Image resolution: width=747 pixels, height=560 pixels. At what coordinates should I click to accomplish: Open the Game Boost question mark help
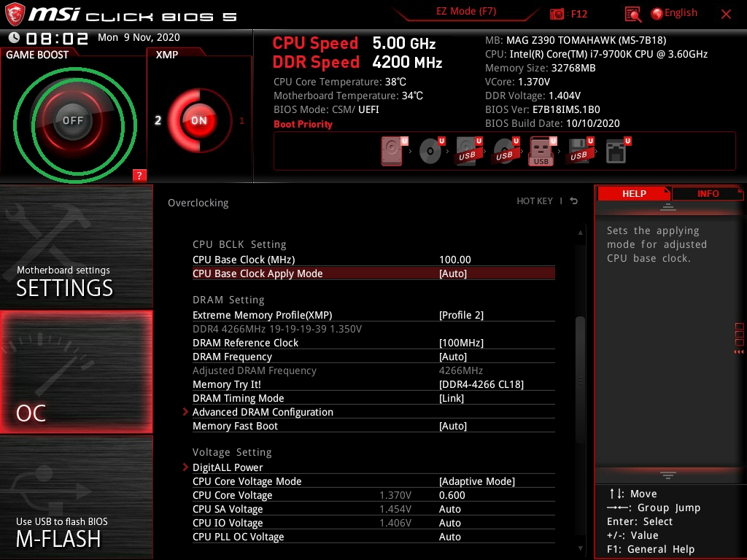139,175
